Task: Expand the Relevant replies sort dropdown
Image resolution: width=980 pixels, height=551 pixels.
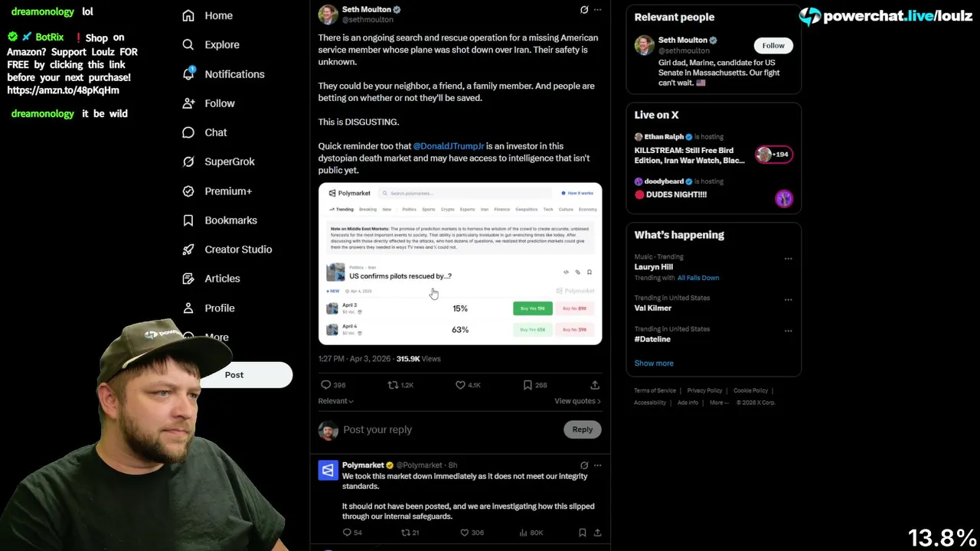Action: tap(336, 401)
